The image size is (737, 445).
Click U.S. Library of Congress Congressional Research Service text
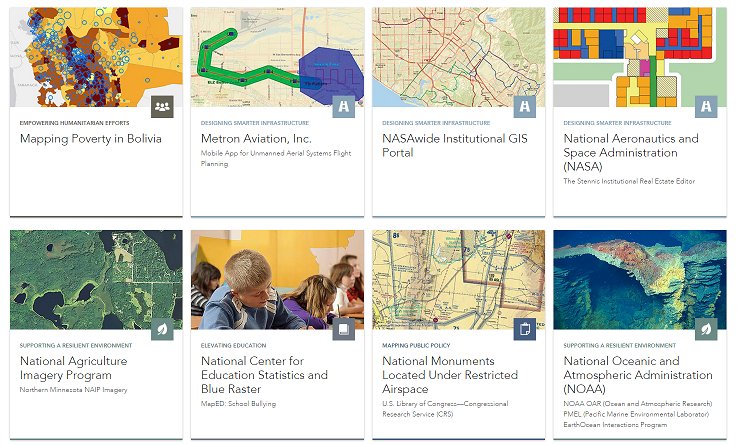[x=445, y=409]
